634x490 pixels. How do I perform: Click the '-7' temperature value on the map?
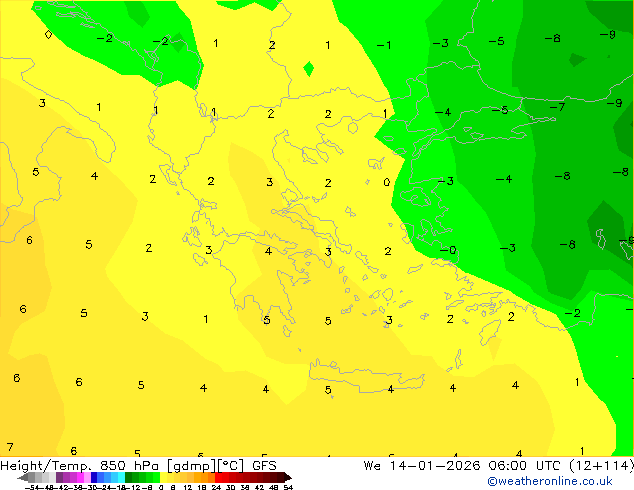coord(557,107)
